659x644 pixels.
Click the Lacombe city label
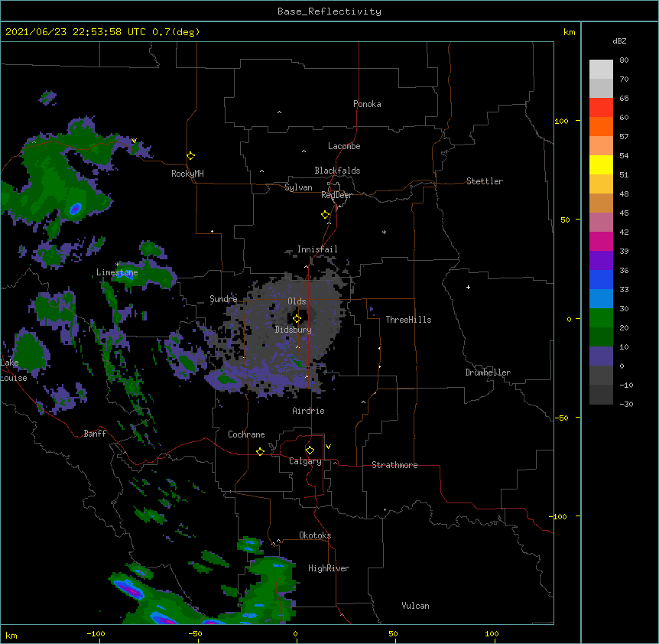click(x=344, y=146)
